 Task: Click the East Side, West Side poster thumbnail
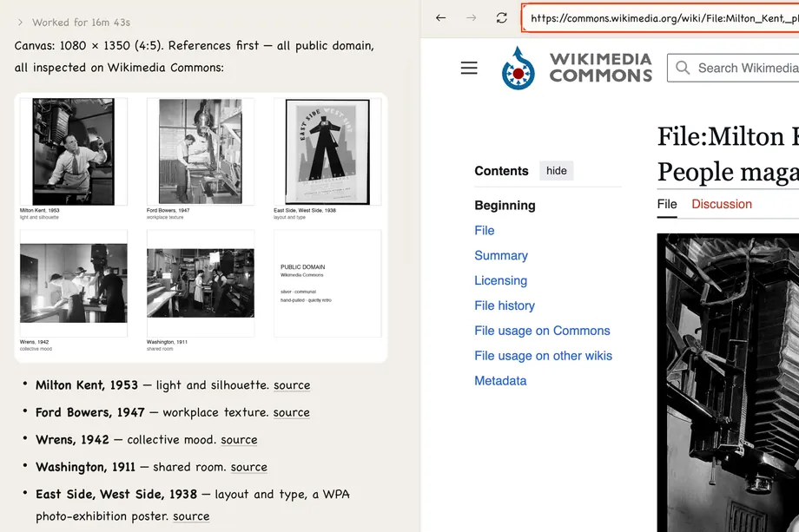pos(327,152)
